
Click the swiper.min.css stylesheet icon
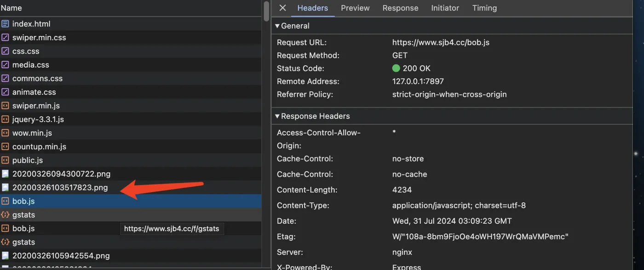(x=6, y=38)
